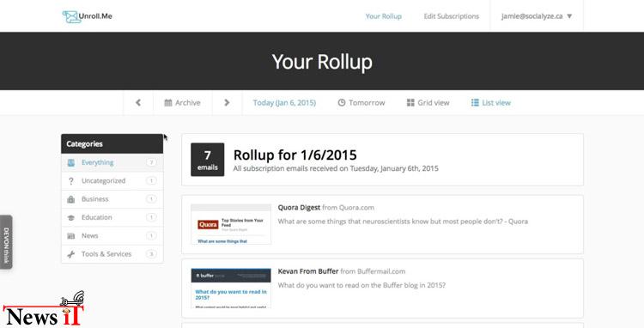Select Today (Jan 6, 2015)
This screenshot has width=644, height=328.
click(x=284, y=103)
